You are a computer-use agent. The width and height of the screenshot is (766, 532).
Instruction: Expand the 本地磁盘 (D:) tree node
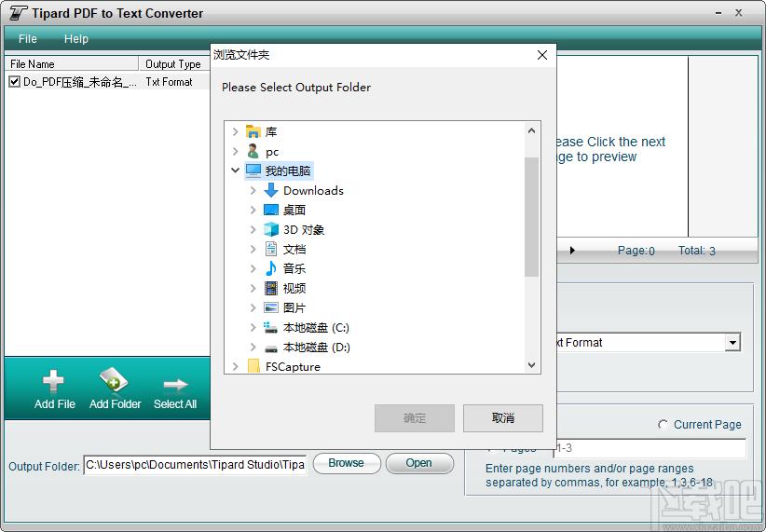[253, 347]
